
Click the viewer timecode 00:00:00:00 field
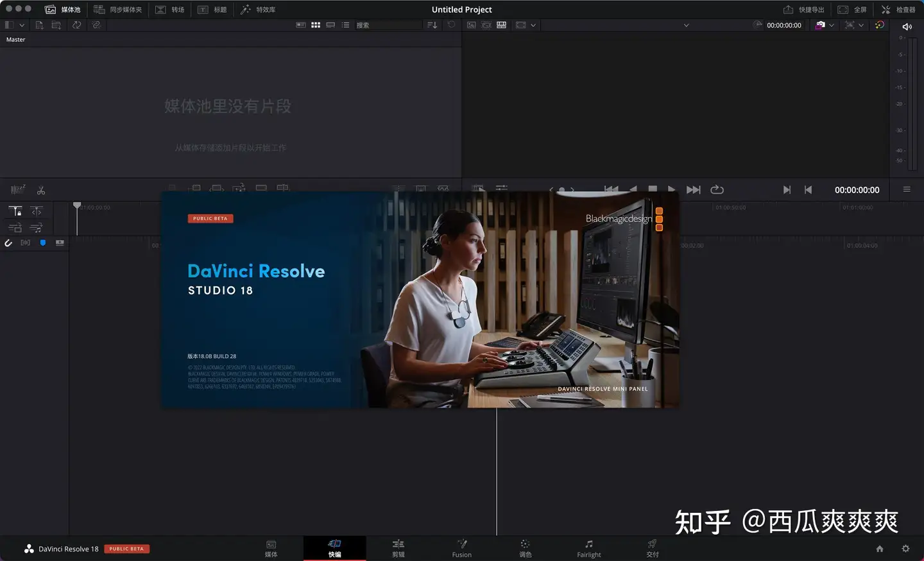point(784,25)
